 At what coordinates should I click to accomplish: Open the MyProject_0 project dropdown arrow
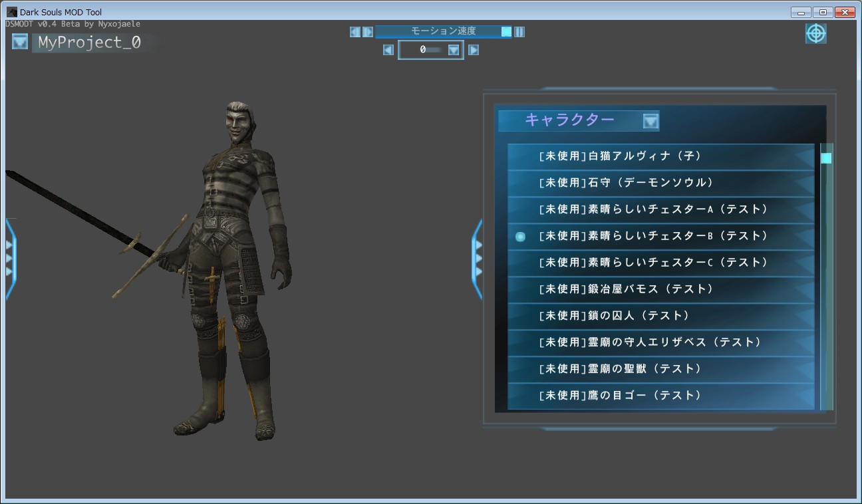[20, 43]
